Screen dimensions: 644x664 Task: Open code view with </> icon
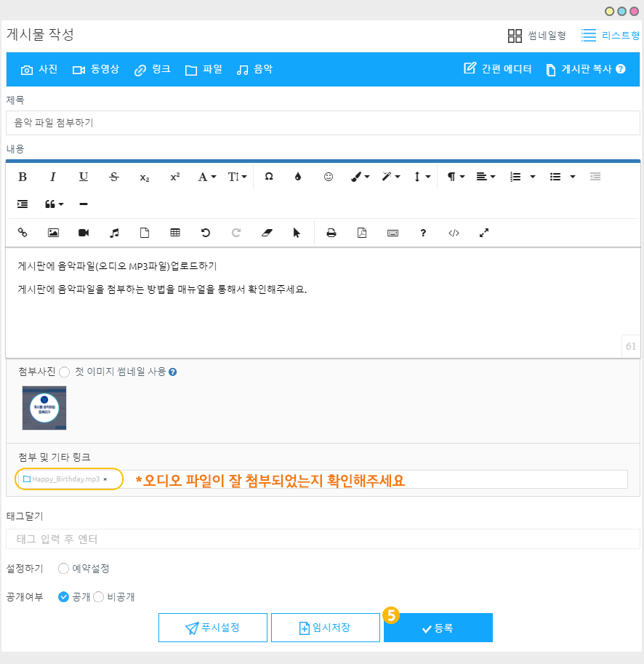tap(454, 233)
